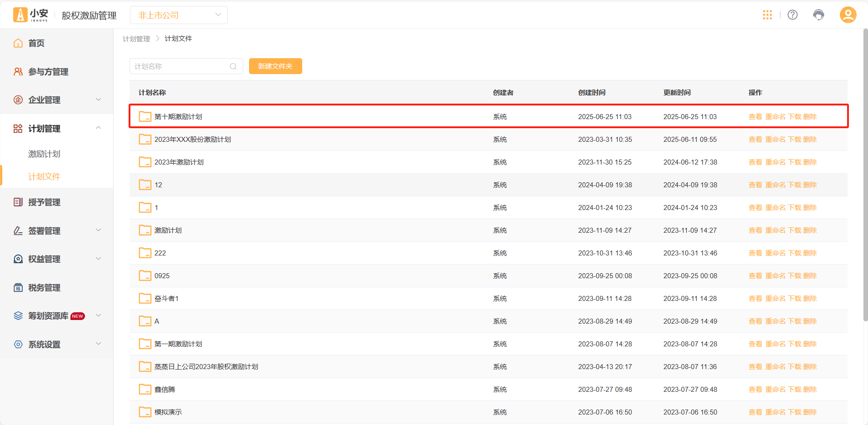Image resolution: width=868 pixels, height=425 pixels.
Task: Click the 税务管理 sidebar icon
Action: click(x=18, y=288)
